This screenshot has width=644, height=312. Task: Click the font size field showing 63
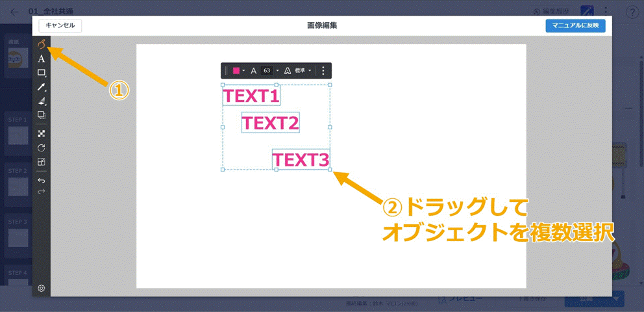tap(267, 71)
